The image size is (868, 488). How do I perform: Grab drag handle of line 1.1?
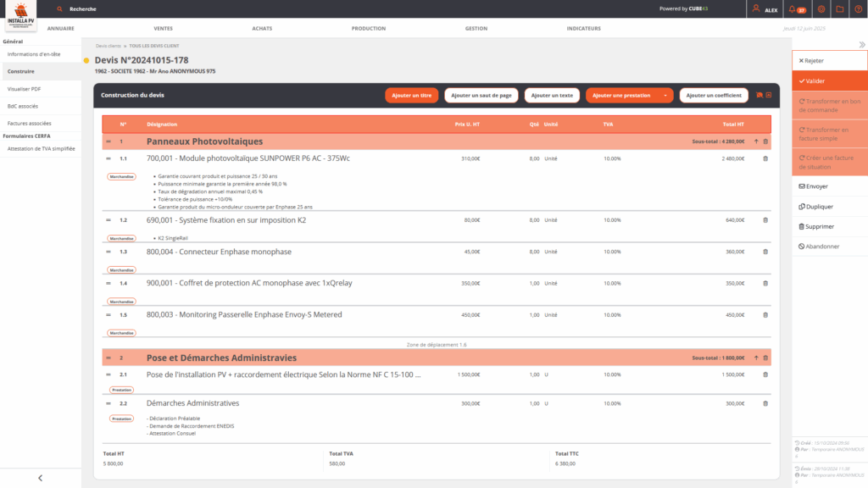tap(108, 158)
